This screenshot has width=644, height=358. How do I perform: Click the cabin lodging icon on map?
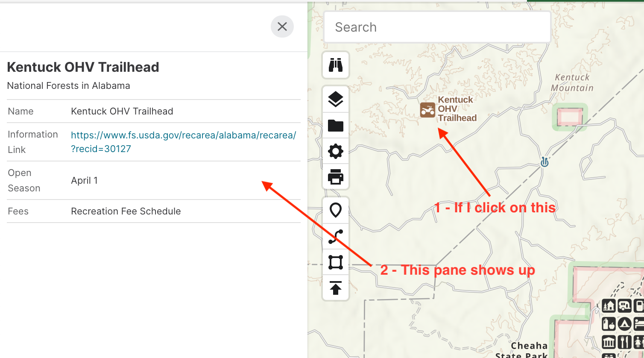pos(609,306)
